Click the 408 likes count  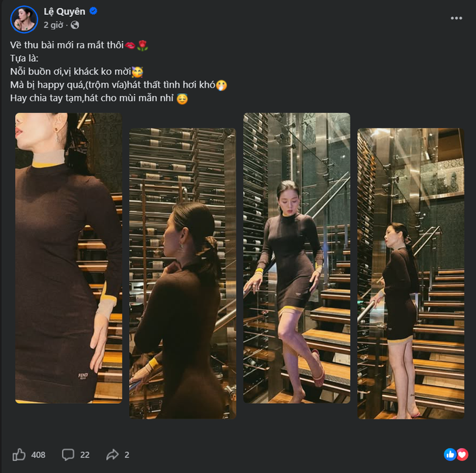[x=38, y=455]
